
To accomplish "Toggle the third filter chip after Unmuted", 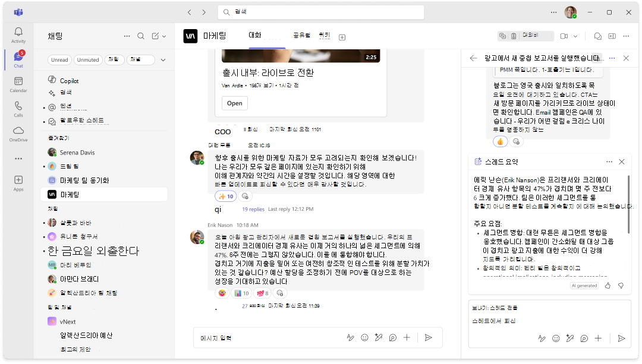I will (114, 60).
